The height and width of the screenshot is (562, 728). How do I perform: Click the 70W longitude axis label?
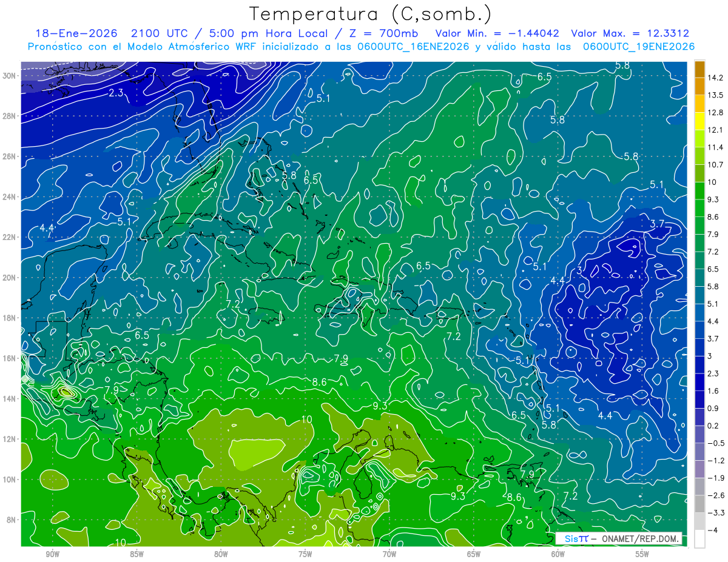[x=389, y=554]
